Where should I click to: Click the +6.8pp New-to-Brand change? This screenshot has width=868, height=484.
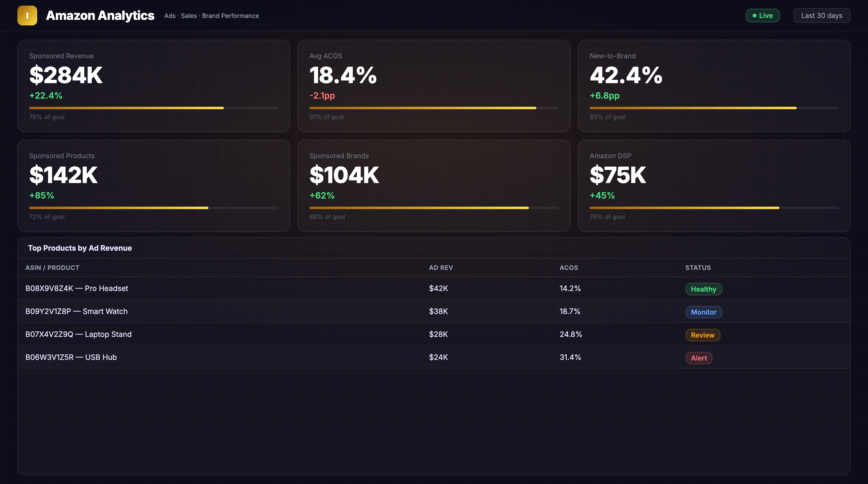click(x=604, y=96)
